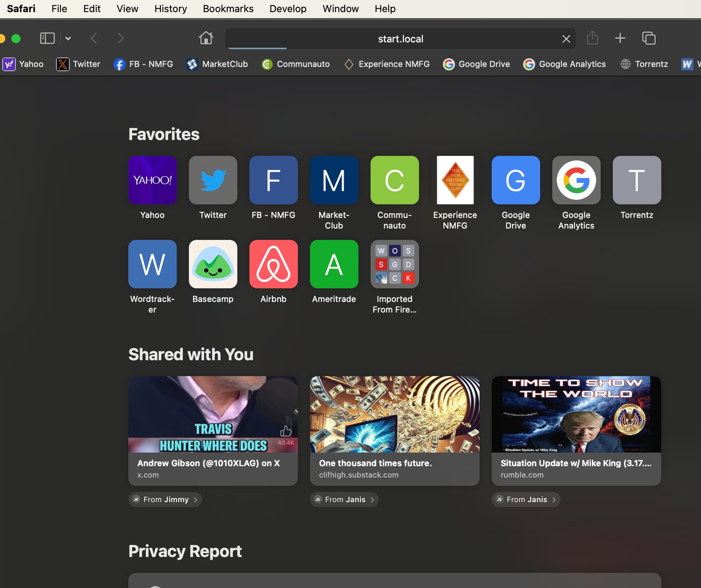701x588 pixels.
Task: Expand From Janis under the substack card
Action: coord(344,499)
